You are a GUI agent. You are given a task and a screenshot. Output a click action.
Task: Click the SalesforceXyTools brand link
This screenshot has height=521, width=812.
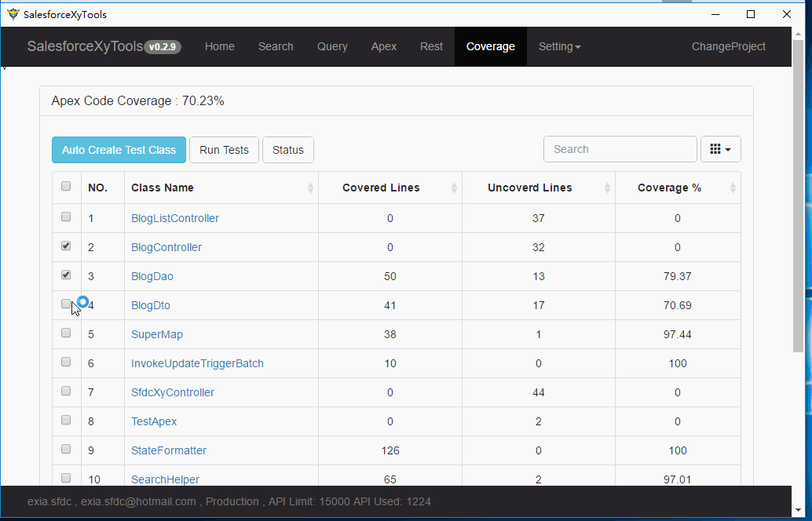point(85,46)
